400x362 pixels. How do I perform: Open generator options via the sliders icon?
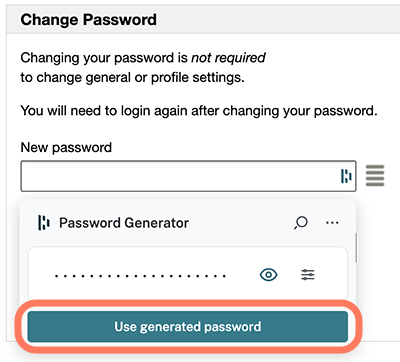point(308,275)
